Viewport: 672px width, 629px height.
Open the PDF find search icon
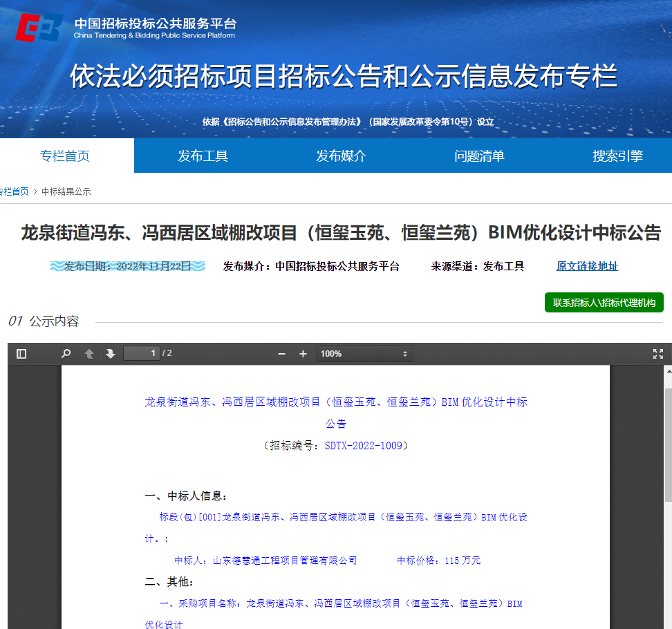66,354
